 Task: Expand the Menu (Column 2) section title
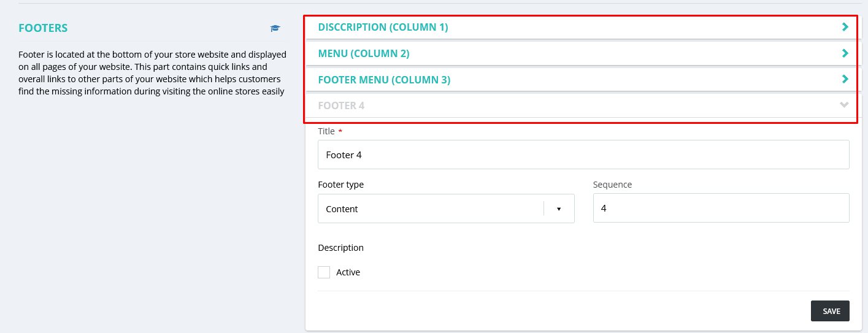tap(364, 53)
